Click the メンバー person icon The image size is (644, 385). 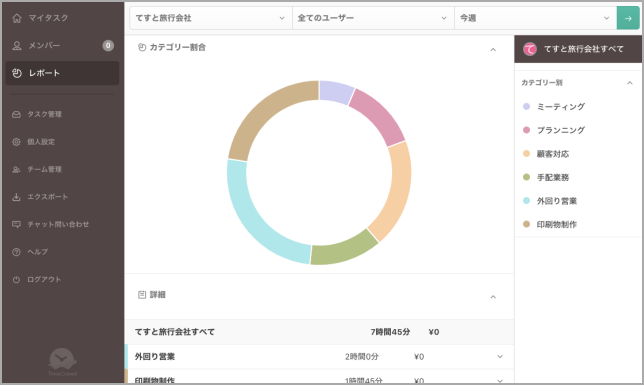coord(17,46)
